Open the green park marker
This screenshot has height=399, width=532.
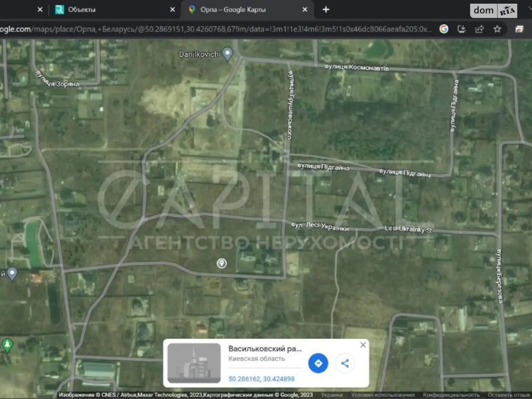[7, 345]
